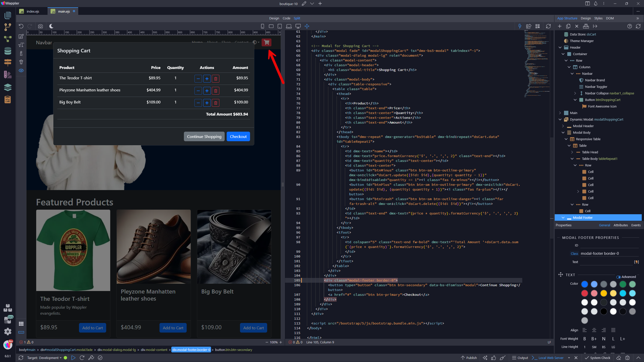
Task: Toggle the Advanced switch in Text section
Action: [618, 277]
